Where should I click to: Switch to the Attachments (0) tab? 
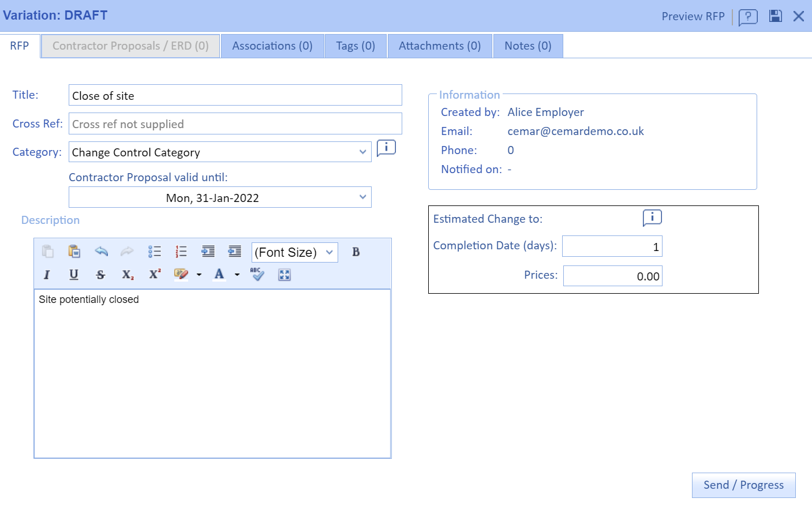coord(439,46)
